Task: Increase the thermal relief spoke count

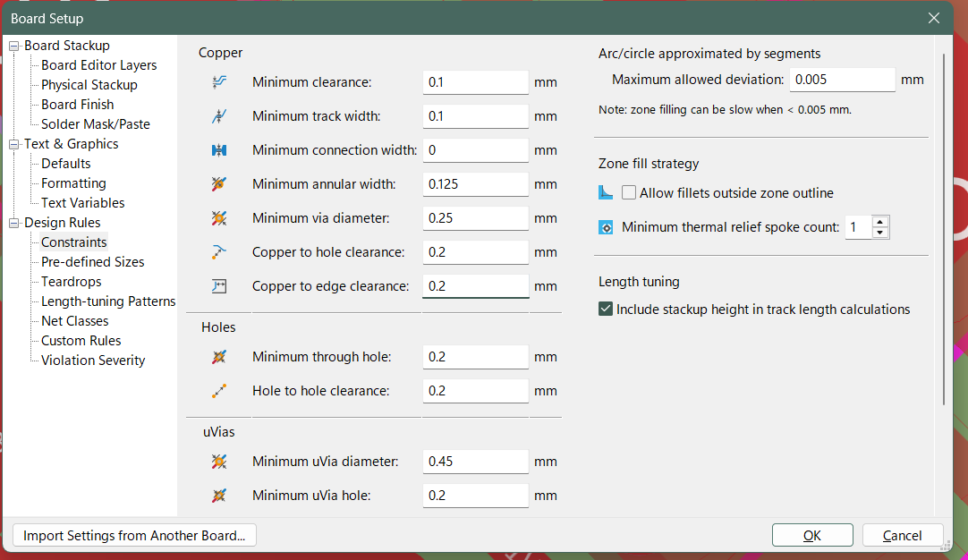Action: click(x=880, y=222)
